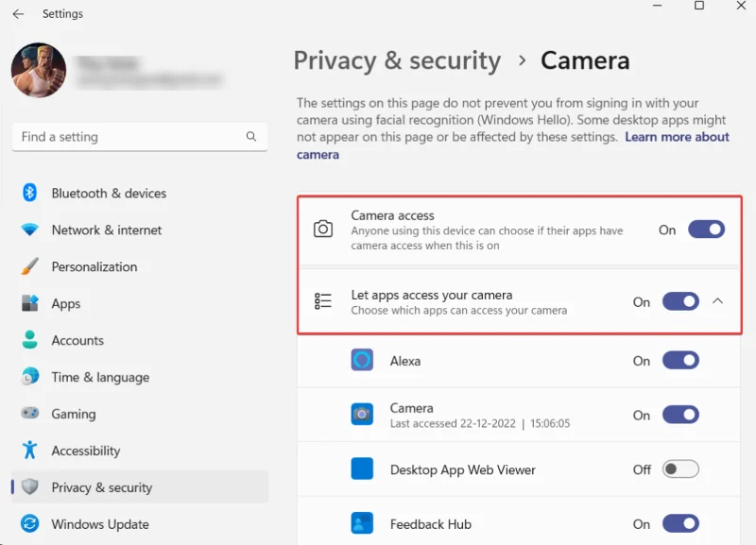Click the Apps sidebar icon
This screenshot has height=545, width=756.
point(29,303)
